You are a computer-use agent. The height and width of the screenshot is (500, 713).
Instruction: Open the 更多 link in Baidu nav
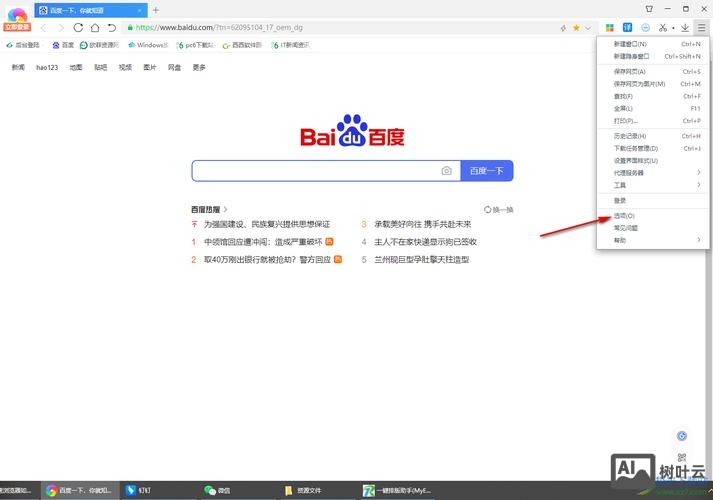point(199,67)
